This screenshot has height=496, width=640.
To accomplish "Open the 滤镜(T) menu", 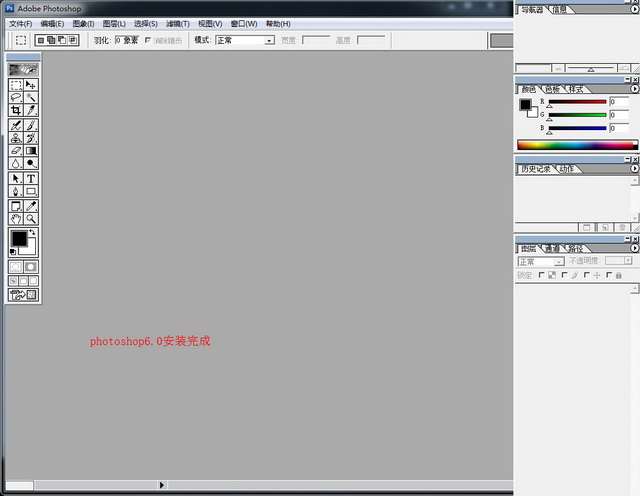I will (x=178, y=24).
